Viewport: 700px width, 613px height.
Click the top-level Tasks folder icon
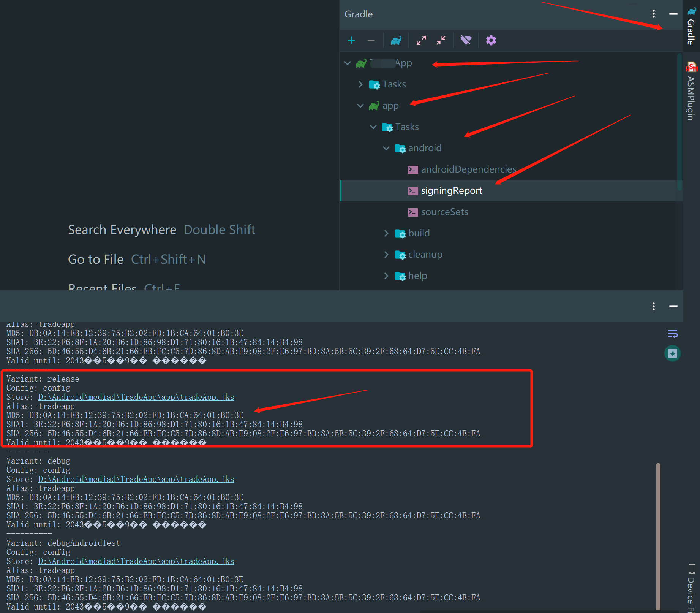point(374,84)
